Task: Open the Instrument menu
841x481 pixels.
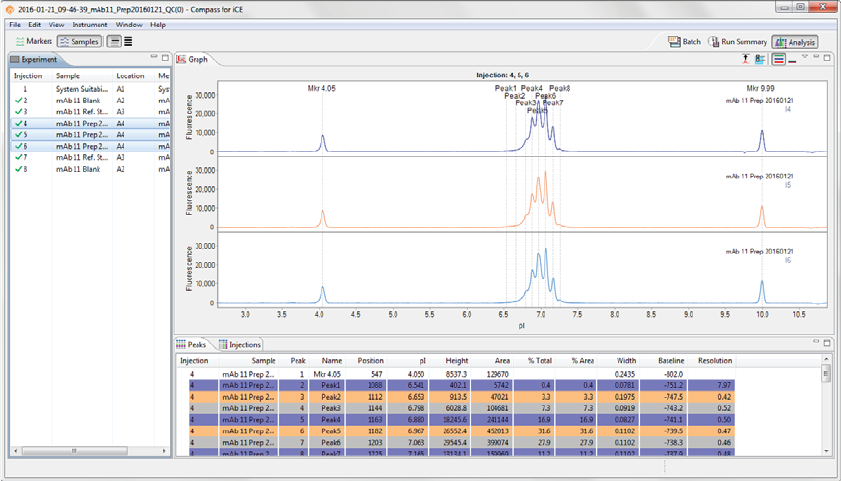Action: pyautogui.click(x=90, y=24)
